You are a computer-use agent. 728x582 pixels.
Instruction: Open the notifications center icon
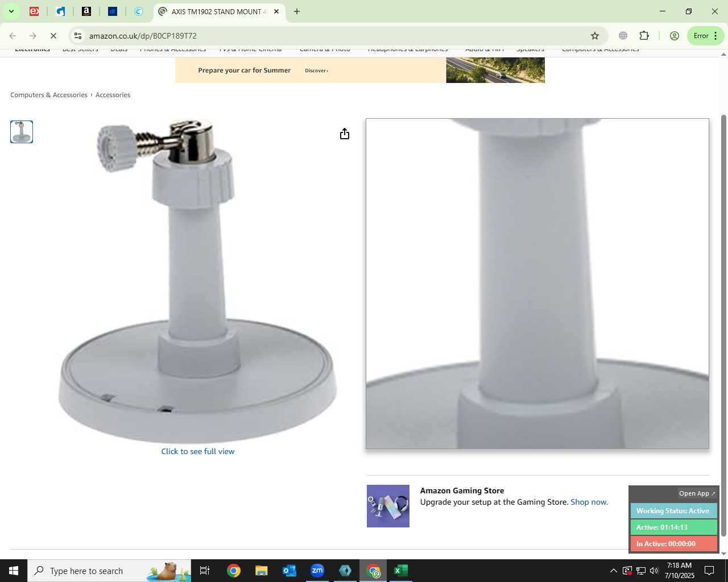(x=710, y=571)
